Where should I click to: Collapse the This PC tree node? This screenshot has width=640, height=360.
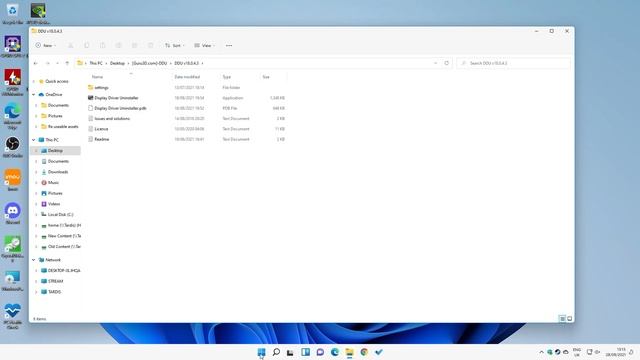click(33, 140)
